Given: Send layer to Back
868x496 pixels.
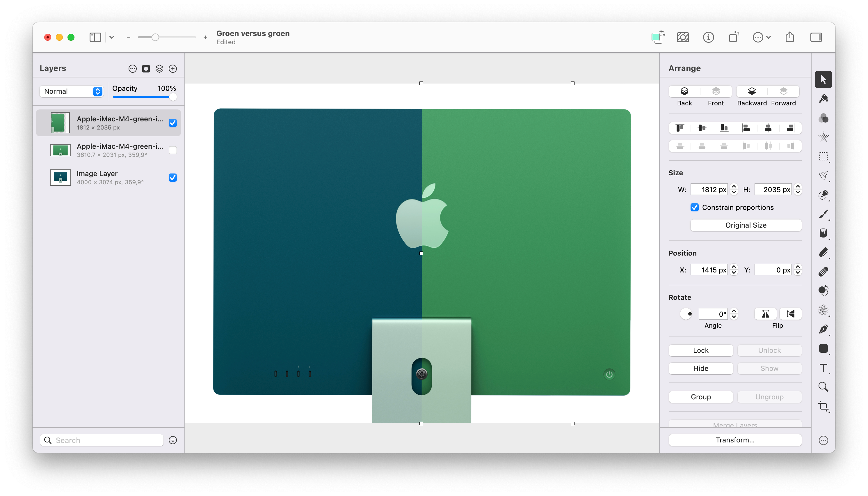Looking at the screenshot, I should coord(684,91).
